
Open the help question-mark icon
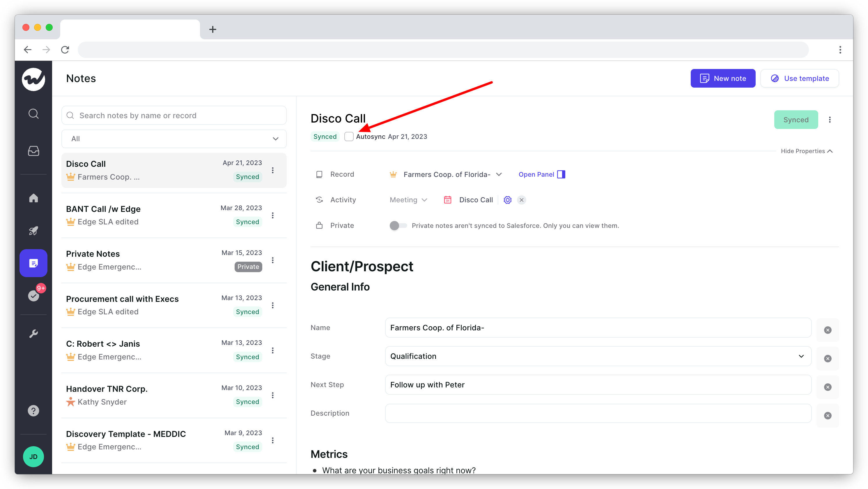click(x=33, y=410)
